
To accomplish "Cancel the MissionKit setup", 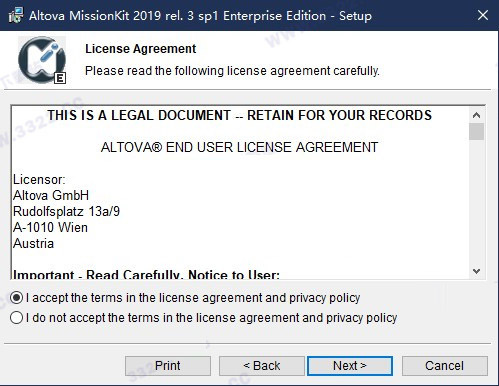I will coord(445,366).
